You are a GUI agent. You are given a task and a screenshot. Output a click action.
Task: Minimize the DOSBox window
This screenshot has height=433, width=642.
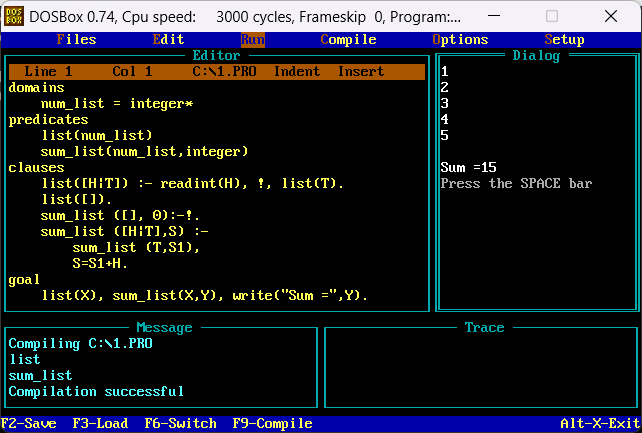(494, 16)
